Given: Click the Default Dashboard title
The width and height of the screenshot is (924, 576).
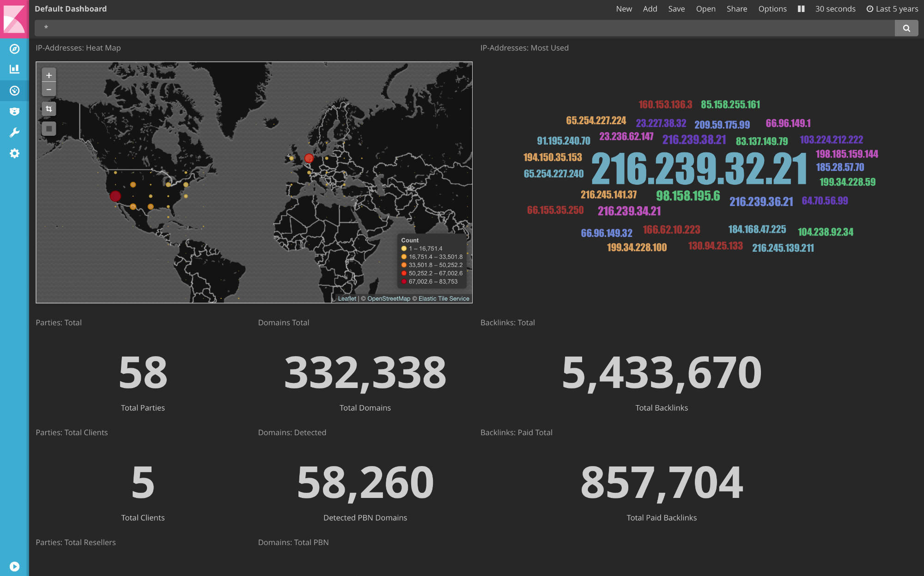Looking at the screenshot, I should coord(71,9).
